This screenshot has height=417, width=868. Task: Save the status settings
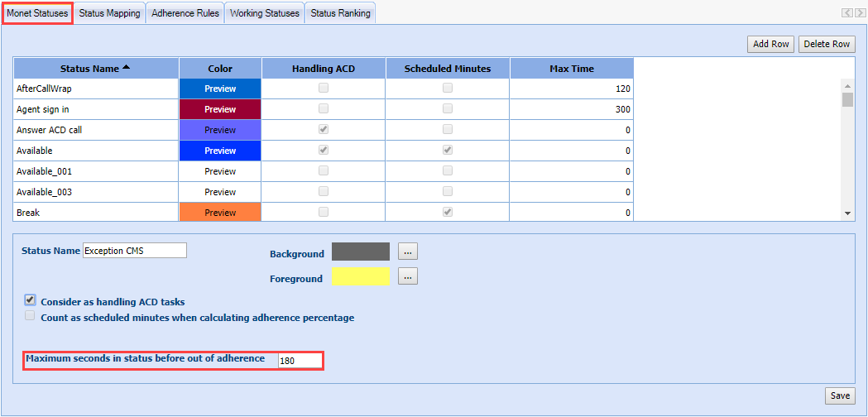840,395
